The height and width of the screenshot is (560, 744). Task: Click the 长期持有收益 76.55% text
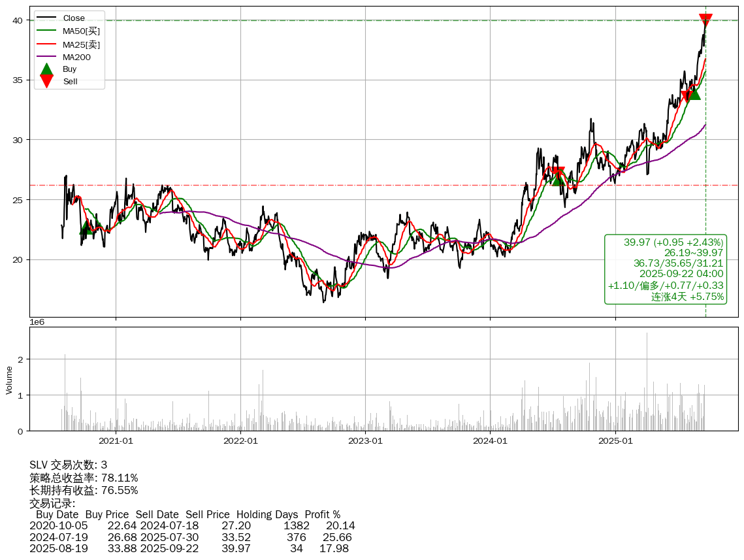[x=84, y=490]
